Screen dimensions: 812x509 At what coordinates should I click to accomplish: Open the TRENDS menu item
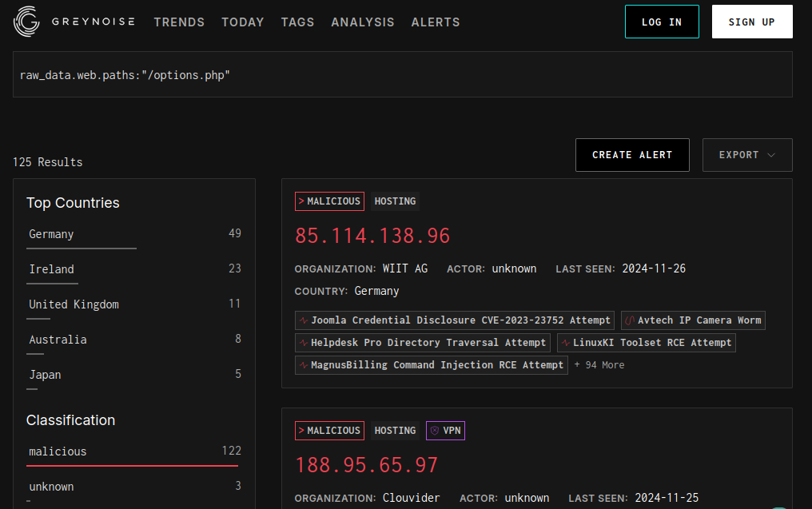point(179,22)
